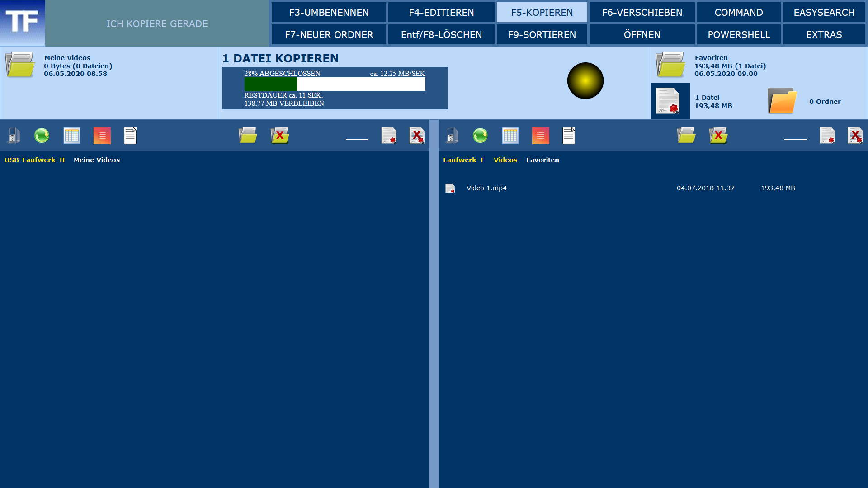The image size is (868, 488).
Task: Open the TF logo in top-left corner
Action: coord(23,23)
